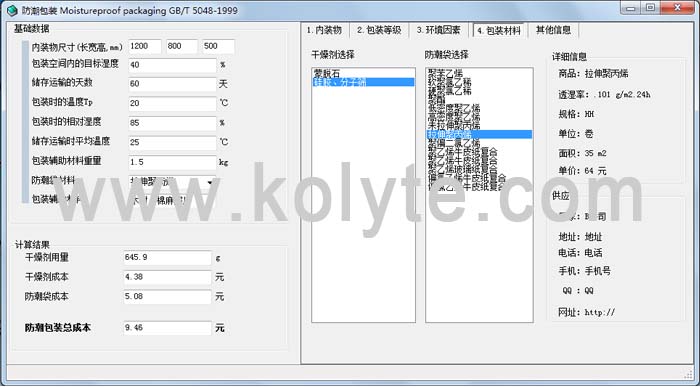Go to the 其他信息 tab
This screenshot has height=387, width=700.
[x=553, y=30]
